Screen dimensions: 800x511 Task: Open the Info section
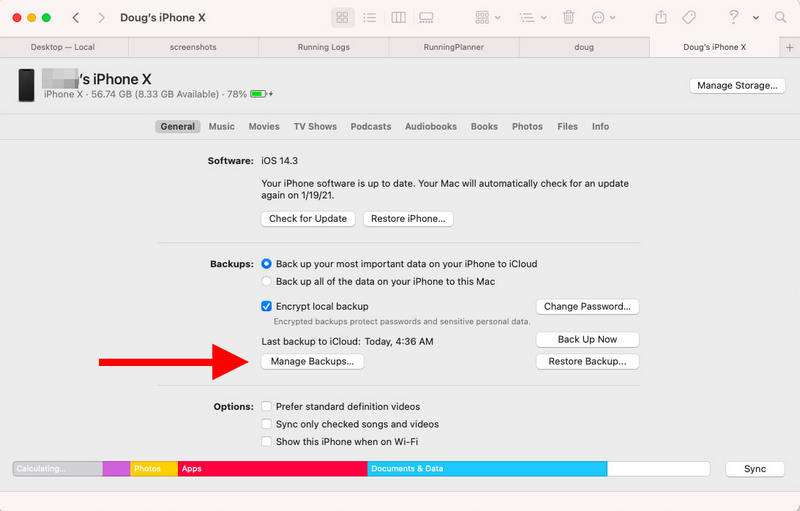pos(601,126)
